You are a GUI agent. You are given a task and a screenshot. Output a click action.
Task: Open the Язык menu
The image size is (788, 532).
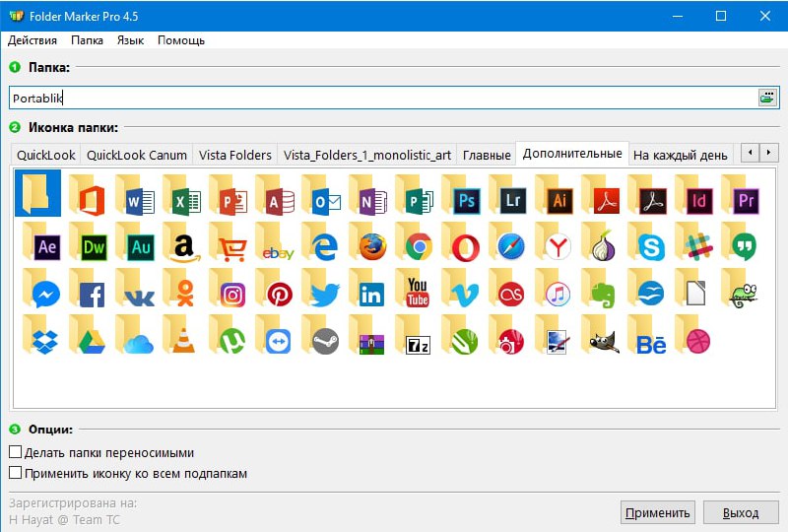[x=130, y=40]
